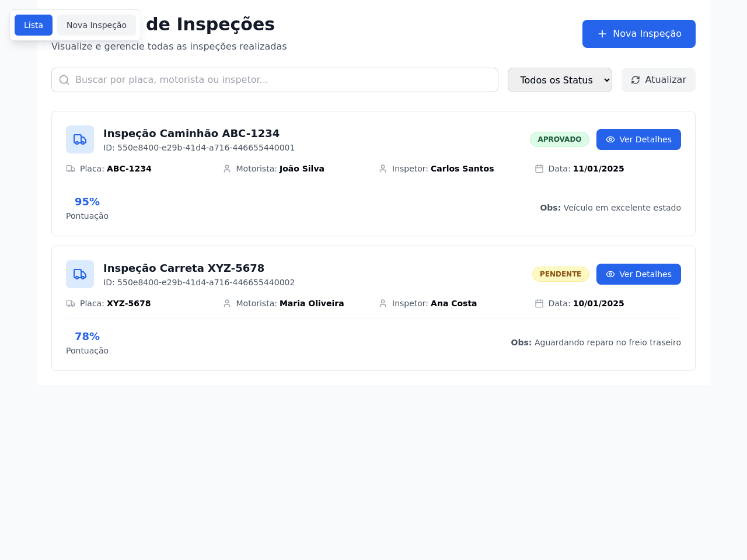Click the person icon beside Inspetor Ana Costa
747x560 pixels.
383,303
